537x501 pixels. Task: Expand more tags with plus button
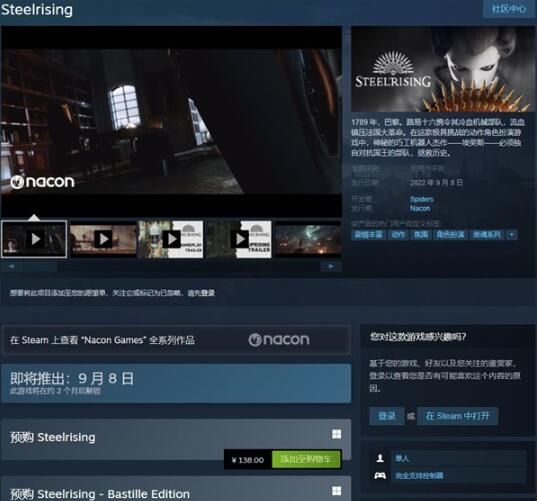click(x=512, y=235)
